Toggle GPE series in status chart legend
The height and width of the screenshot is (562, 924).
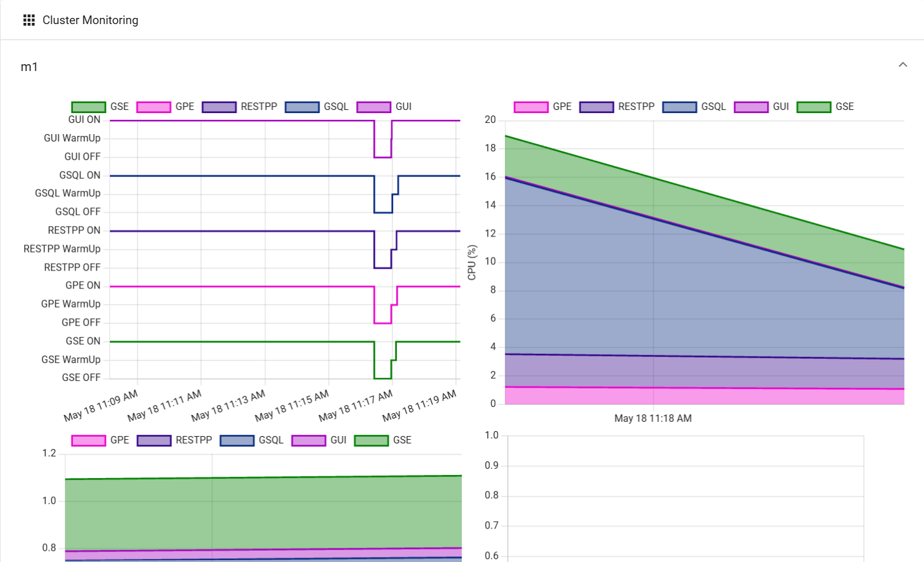point(166,107)
